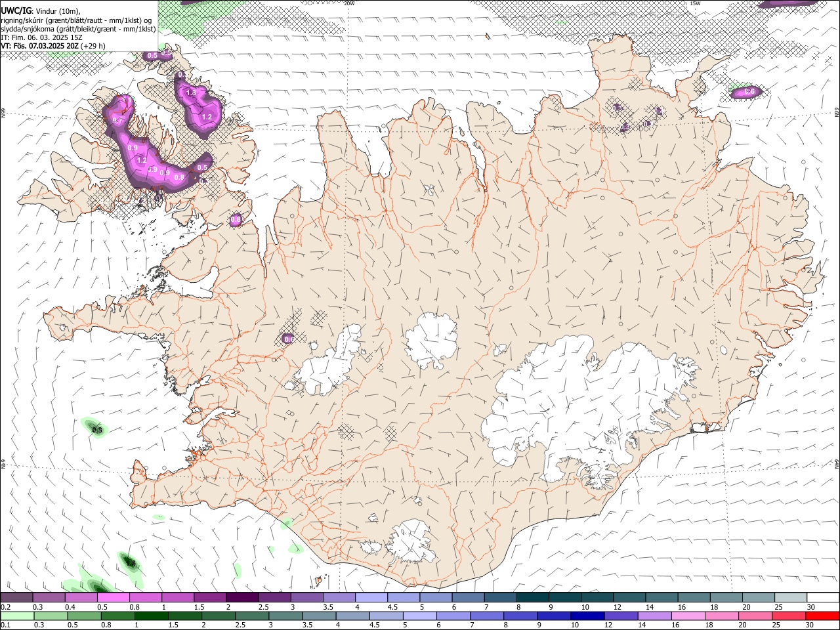Viewport: 840px width, 630px height.
Task: Click the 15W longitude label
Action: pyautogui.click(x=696, y=3)
